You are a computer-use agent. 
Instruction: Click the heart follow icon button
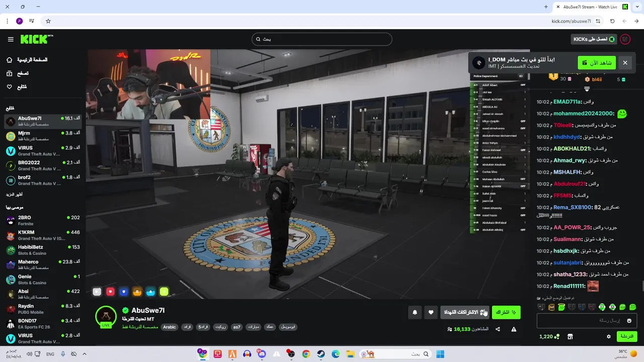point(431,312)
